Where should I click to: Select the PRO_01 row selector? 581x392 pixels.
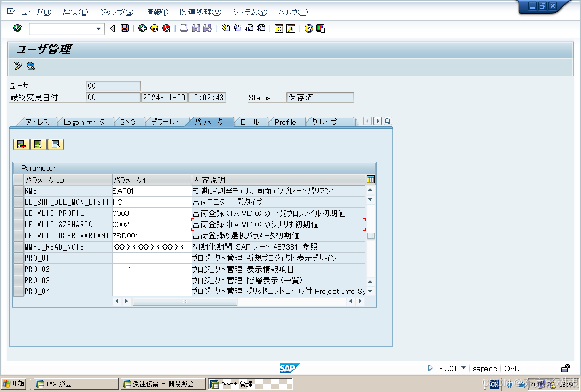[19, 258]
